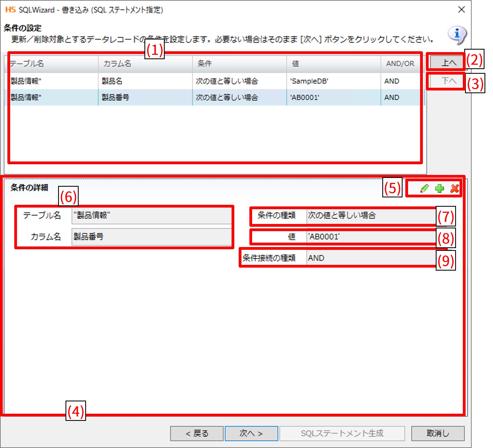Proceed with the 次へ button
Image resolution: width=493 pixels, height=448 pixels.
pyautogui.click(x=251, y=433)
